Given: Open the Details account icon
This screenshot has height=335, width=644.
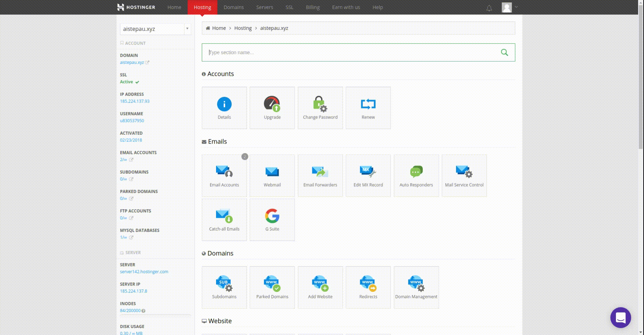Looking at the screenshot, I should point(224,108).
